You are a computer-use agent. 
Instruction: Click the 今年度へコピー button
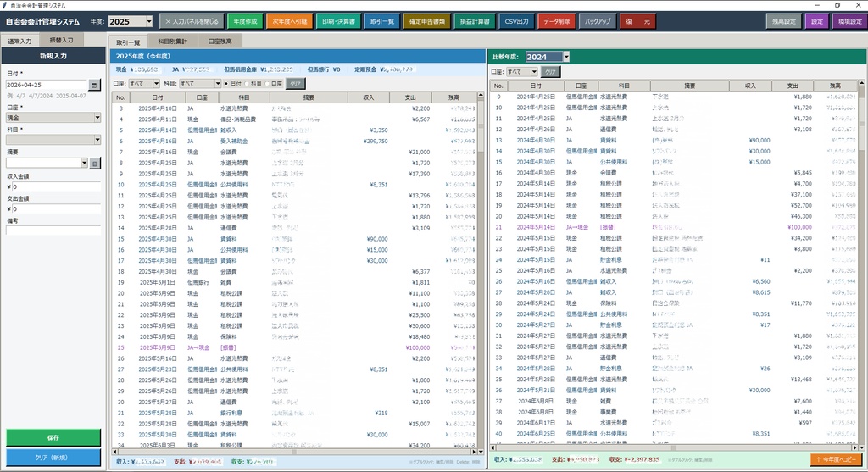[x=836, y=459]
